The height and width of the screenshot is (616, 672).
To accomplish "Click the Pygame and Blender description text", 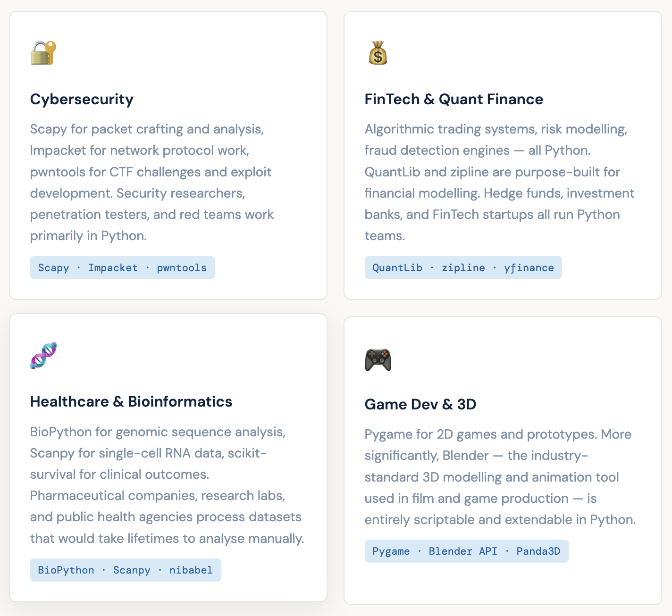I will [500, 477].
